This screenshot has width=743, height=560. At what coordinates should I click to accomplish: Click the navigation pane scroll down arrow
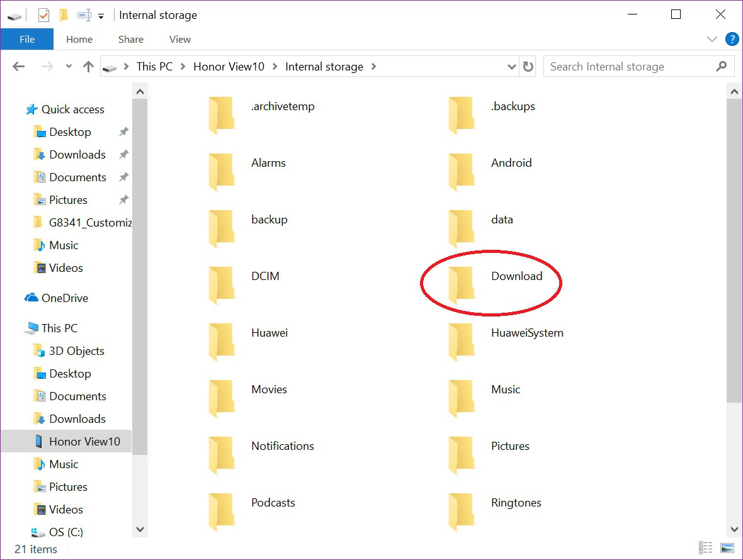[140, 529]
